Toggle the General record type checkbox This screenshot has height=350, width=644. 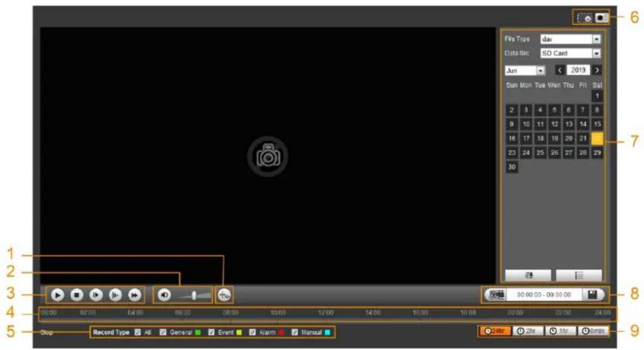[x=163, y=332]
